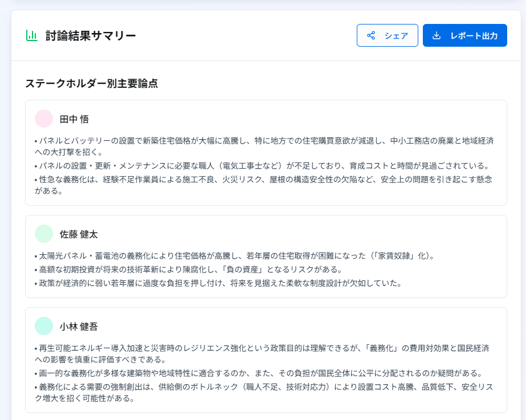Click the download icon in レポート出力 button
Image resolution: width=526 pixels, height=420 pixels.
tap(437, 35)
